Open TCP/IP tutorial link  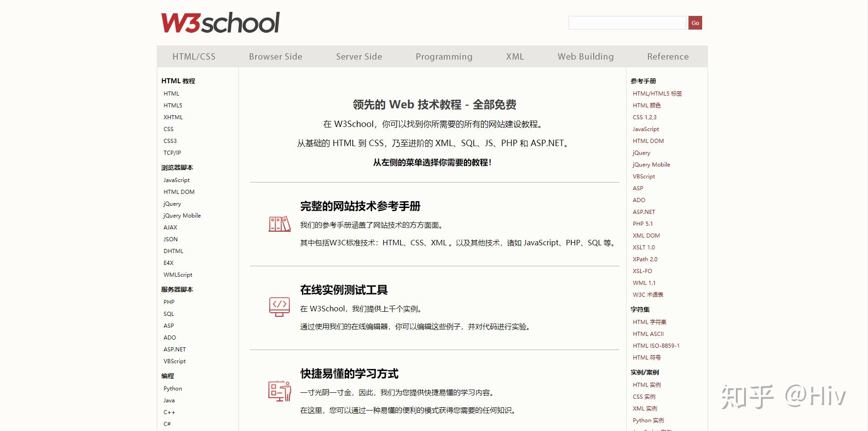[x=172, y=152]
